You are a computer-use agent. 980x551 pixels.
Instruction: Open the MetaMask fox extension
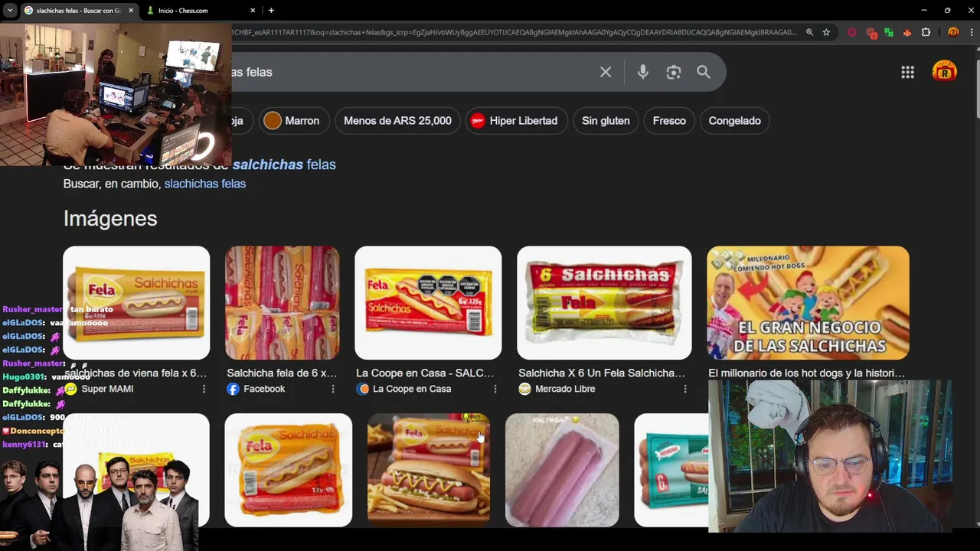point(907,32)
